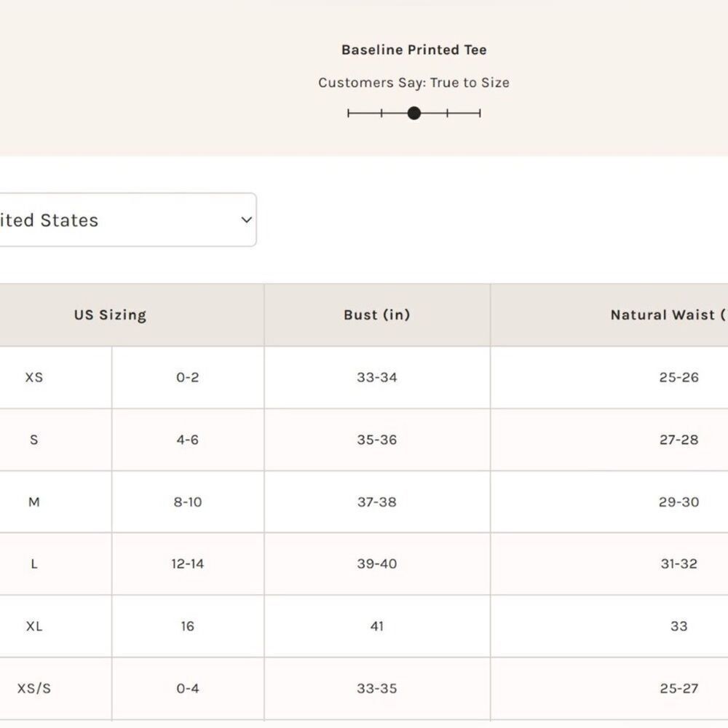Select the S size row label
Image resolution: width=728 pixels, height=728 pixels.
[34, 439]
